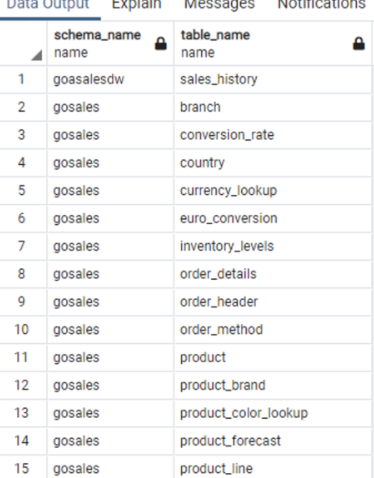Click the table_name column lock icon
The image size is (374, 478).
click(x=359, y=44)
